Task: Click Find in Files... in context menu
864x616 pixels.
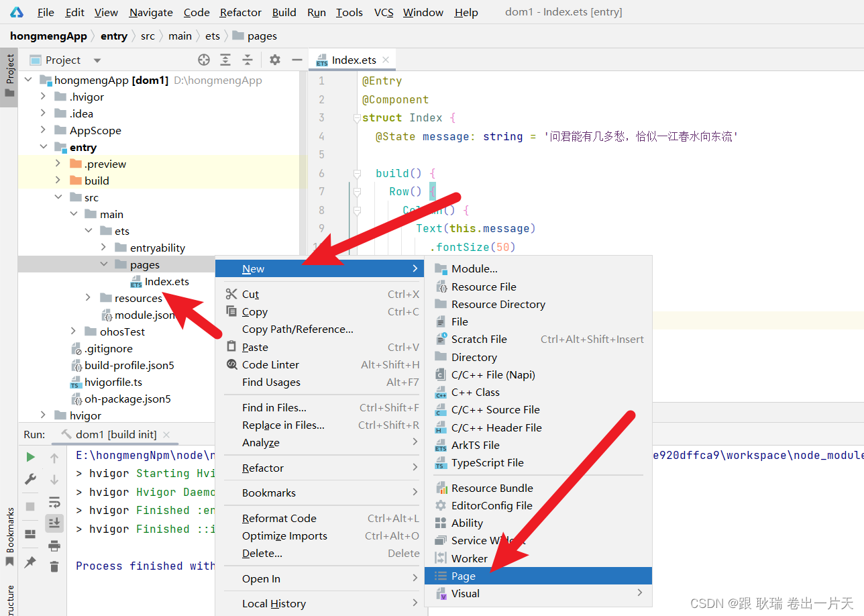Action: [320, 407]
